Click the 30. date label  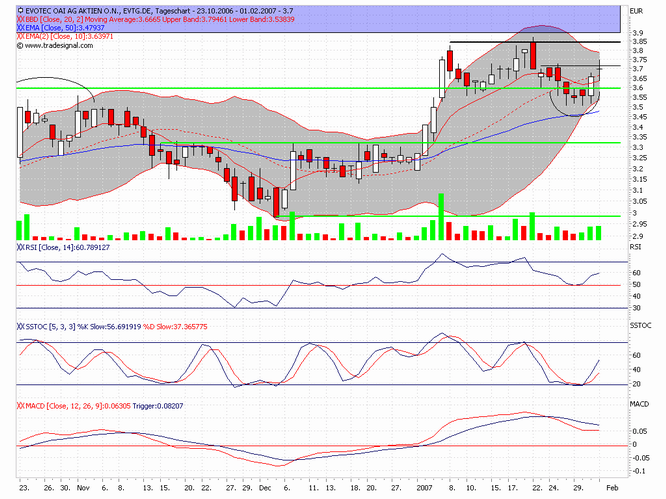[65, 488]
